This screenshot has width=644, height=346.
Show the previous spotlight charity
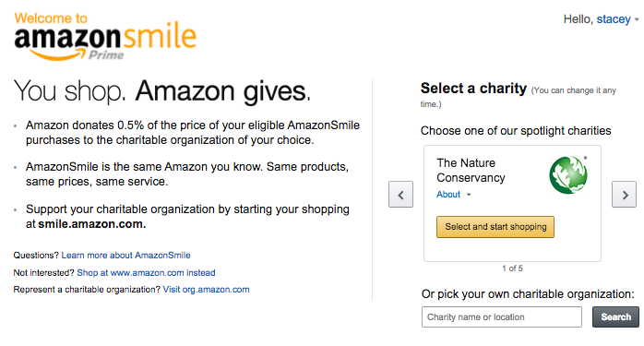tap(400, 195)
